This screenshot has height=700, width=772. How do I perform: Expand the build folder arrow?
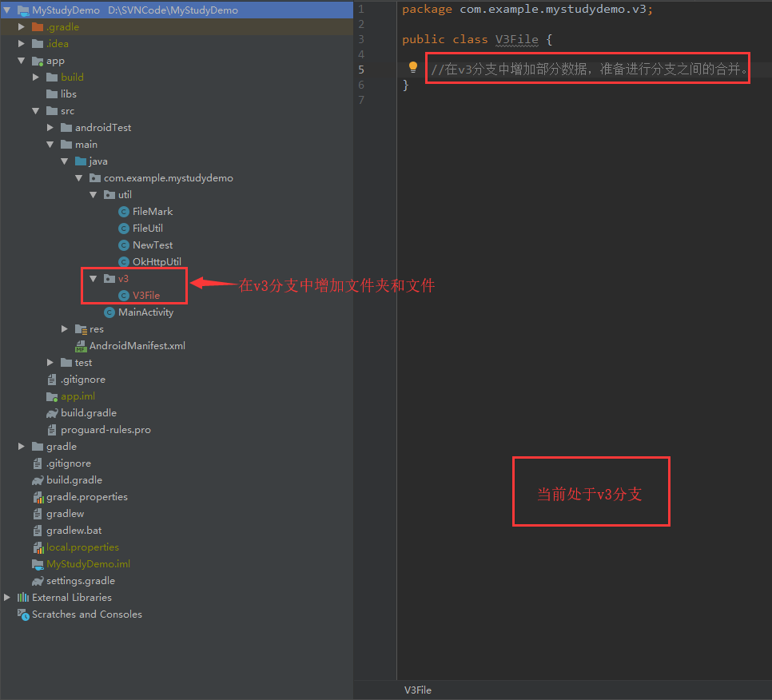[35, 77]
